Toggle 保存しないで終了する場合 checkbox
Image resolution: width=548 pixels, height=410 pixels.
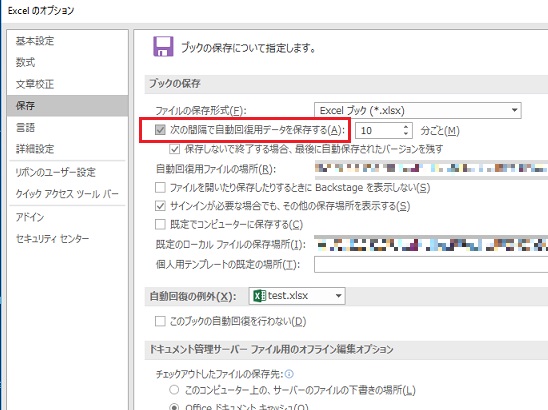(174, 149)
